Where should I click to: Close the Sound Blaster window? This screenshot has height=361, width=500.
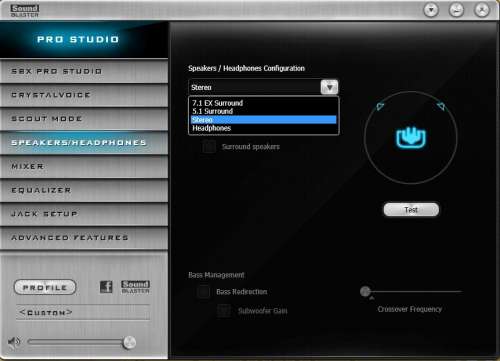[x=482, y=10]
